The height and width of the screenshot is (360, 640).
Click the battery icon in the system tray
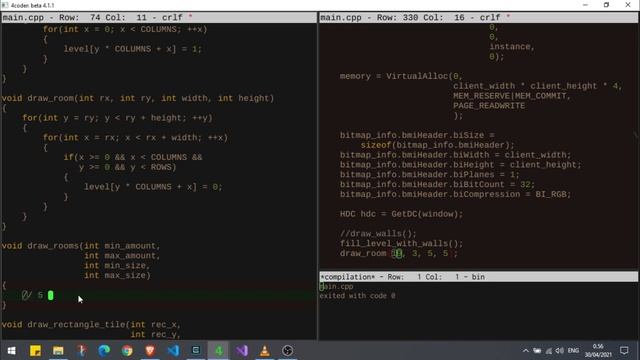pyautogui.click(x=537, y=351)
